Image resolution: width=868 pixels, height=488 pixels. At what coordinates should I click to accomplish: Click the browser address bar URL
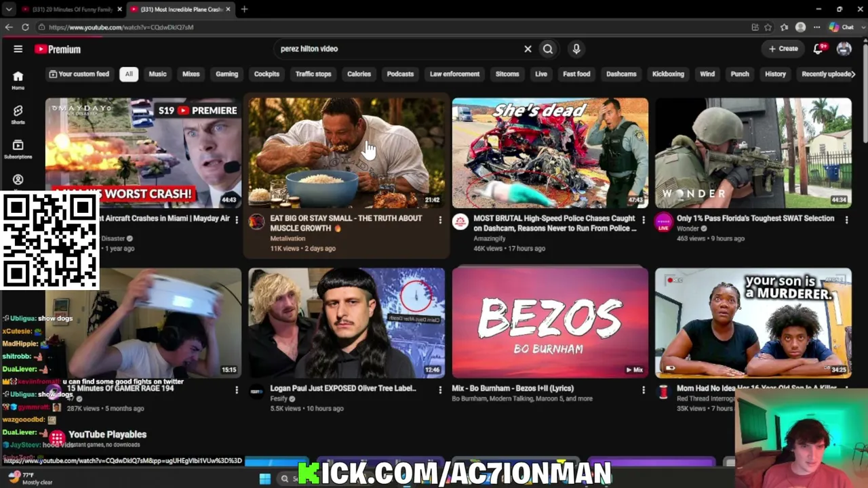tap(121, 27)
